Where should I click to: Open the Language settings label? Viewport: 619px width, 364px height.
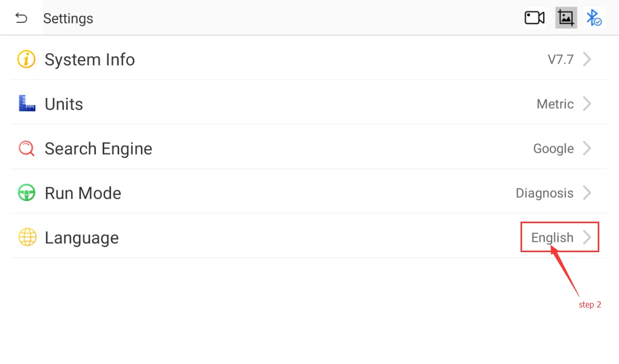click(x=81, y=238)
